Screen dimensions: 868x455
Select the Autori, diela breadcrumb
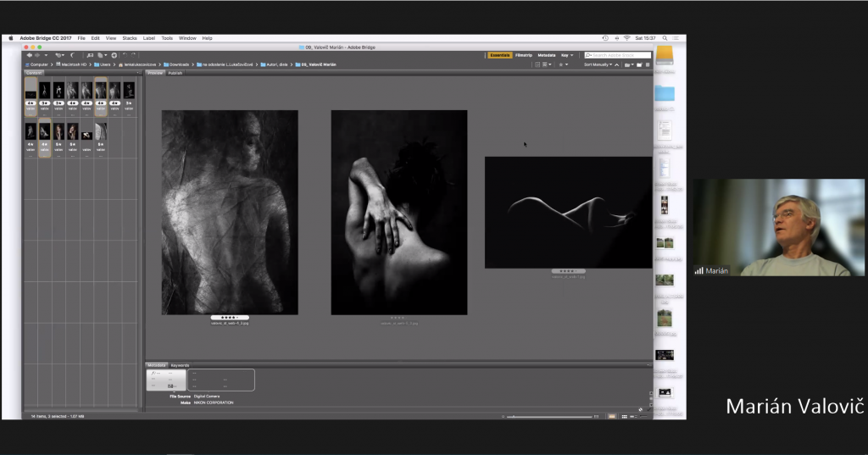[x=274, y=64]
